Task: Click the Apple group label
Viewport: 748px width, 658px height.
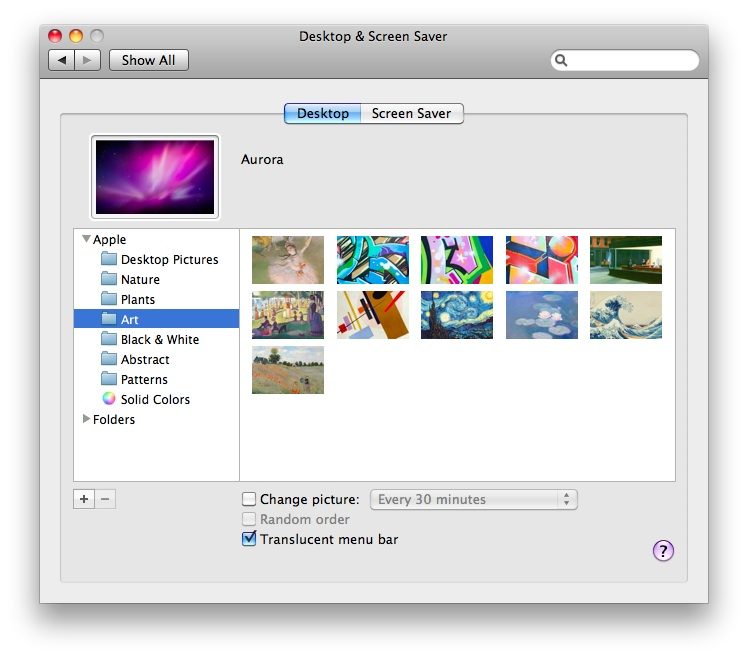Action: 109,239
